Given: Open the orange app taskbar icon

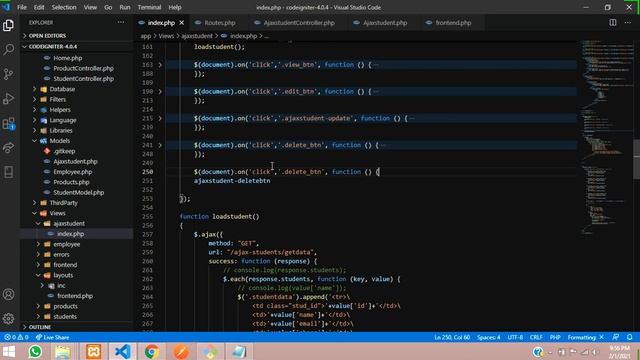Looking at the screenshot, I should [x=181, y=351].
